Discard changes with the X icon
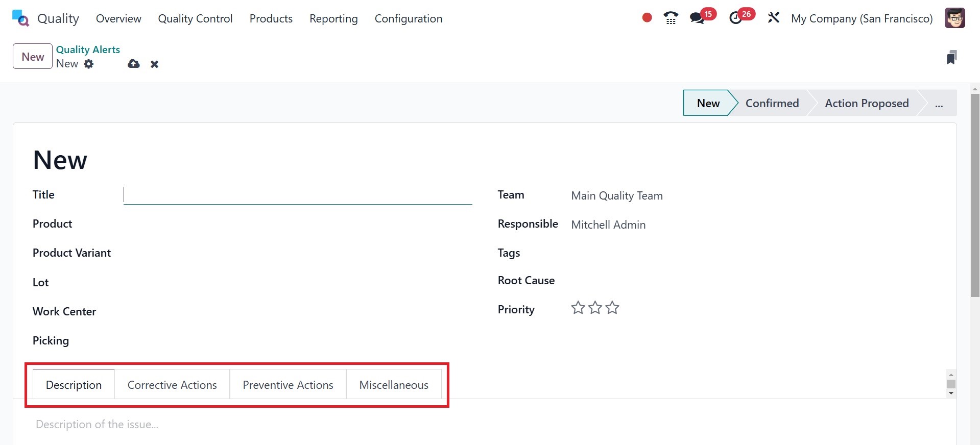 pos(154,64)
